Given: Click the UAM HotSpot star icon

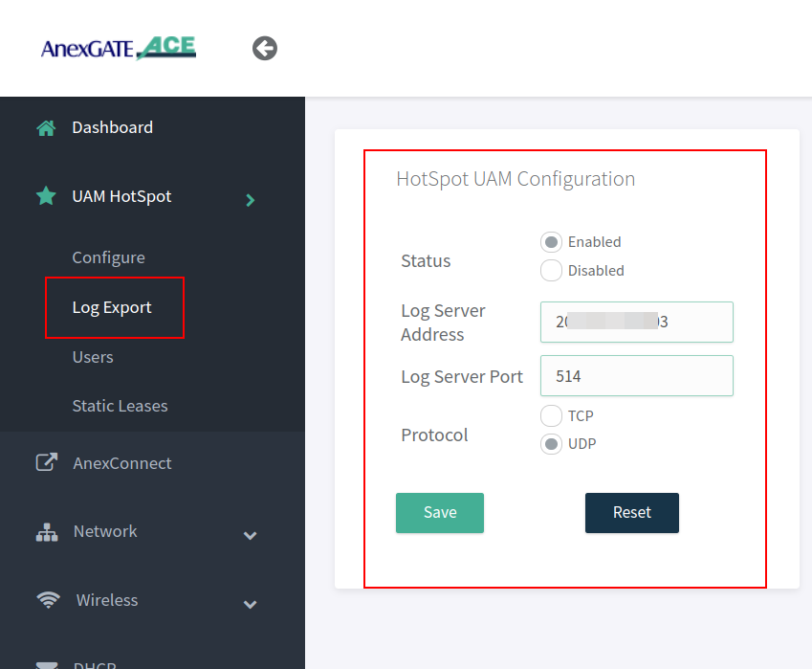Looking at the screenshot, I should click(46, 196).
